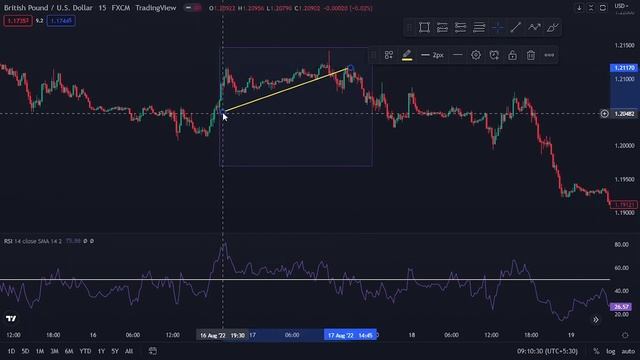This screenshot has width=640, height=360.
Task: Select the cross line tool
Action: click(497, 27)
